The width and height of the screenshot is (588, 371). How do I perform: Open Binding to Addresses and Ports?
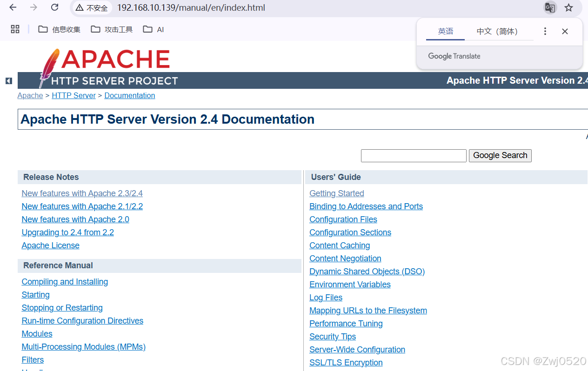(x=366, y=206)
